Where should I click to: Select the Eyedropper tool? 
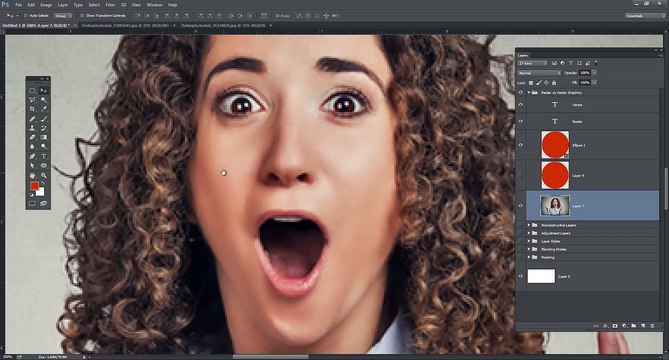pyautogui.click(x=44, y=110)
